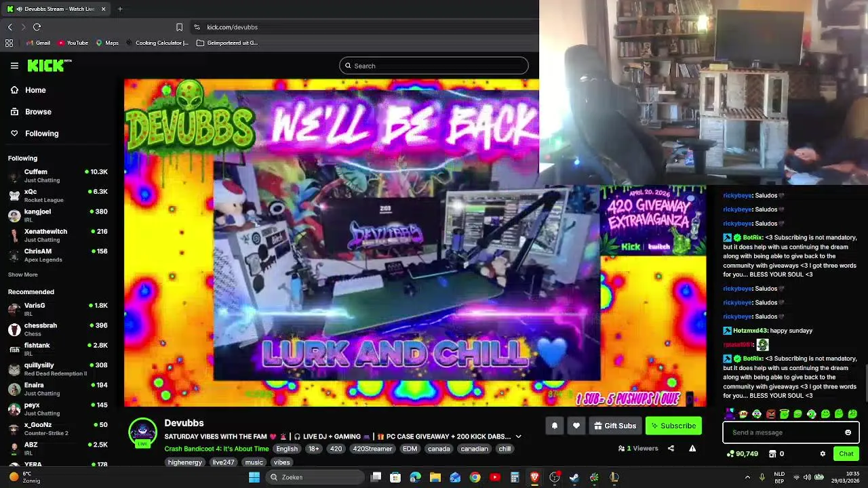Open ChrisAM's Apex Legends stream
868x488 pixels.
58,255
